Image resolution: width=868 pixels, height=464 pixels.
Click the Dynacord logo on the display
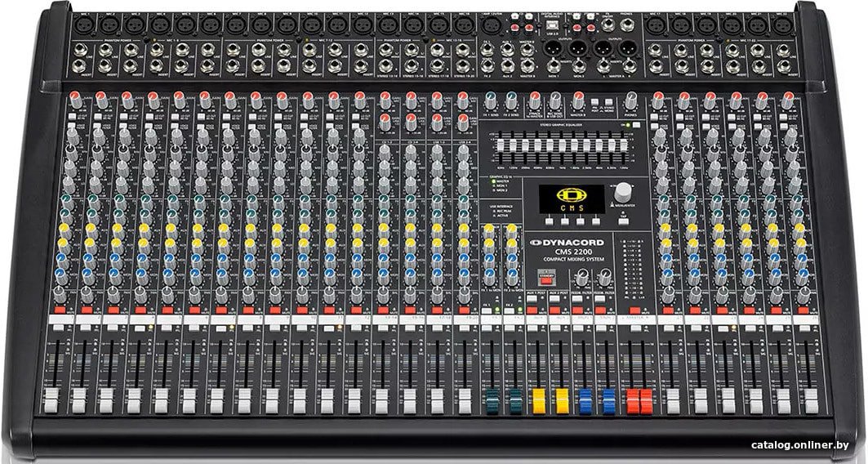(572, 195)
